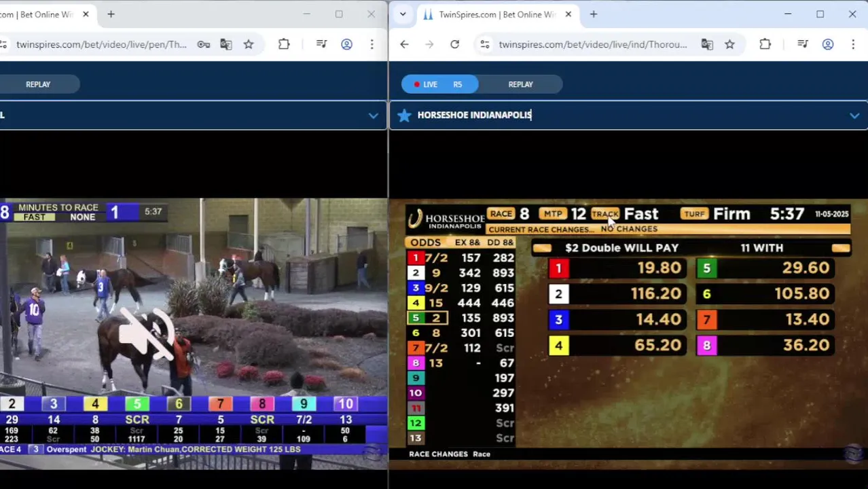Open new tab in right browser window
868x489 pixels.
593,14
